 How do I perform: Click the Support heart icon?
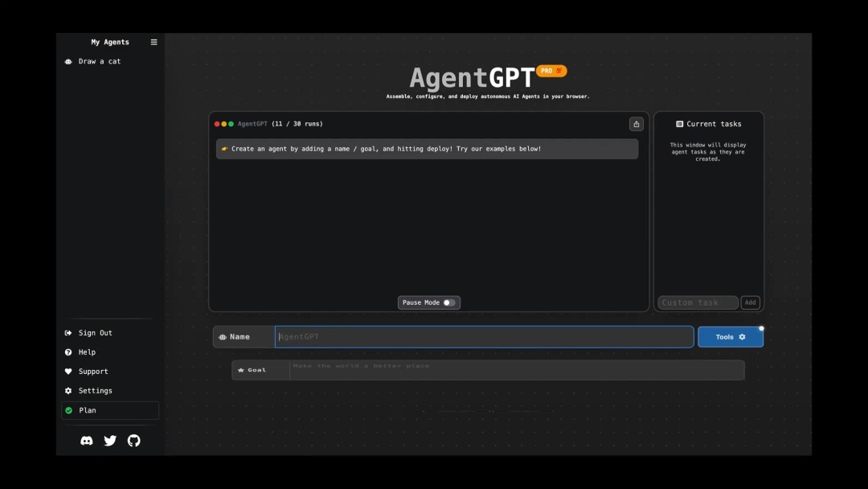coord(68,372)
